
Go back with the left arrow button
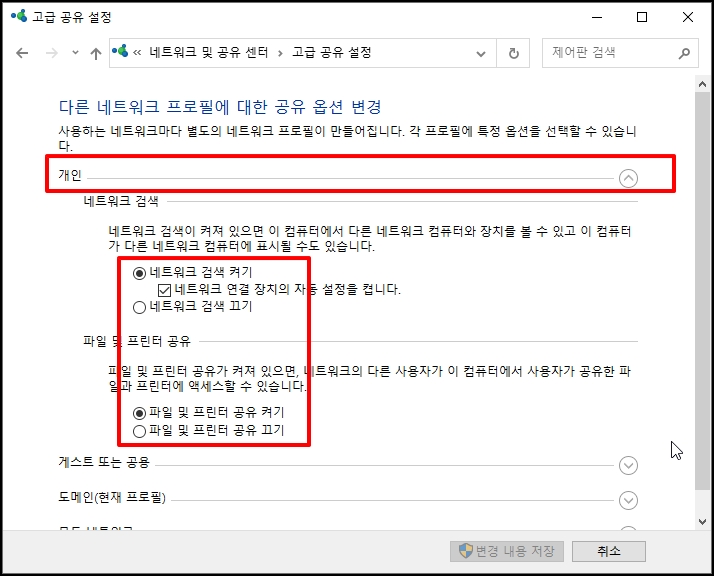(22, 53)
